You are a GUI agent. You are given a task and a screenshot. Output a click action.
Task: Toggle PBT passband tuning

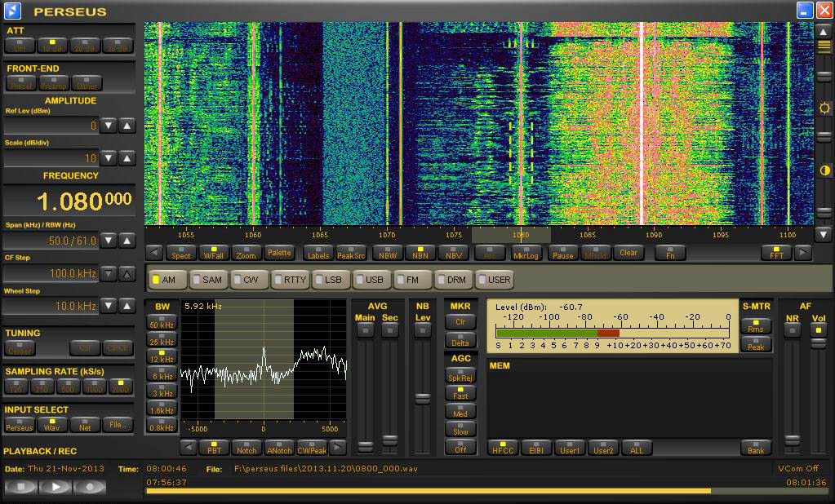point(214,448)
